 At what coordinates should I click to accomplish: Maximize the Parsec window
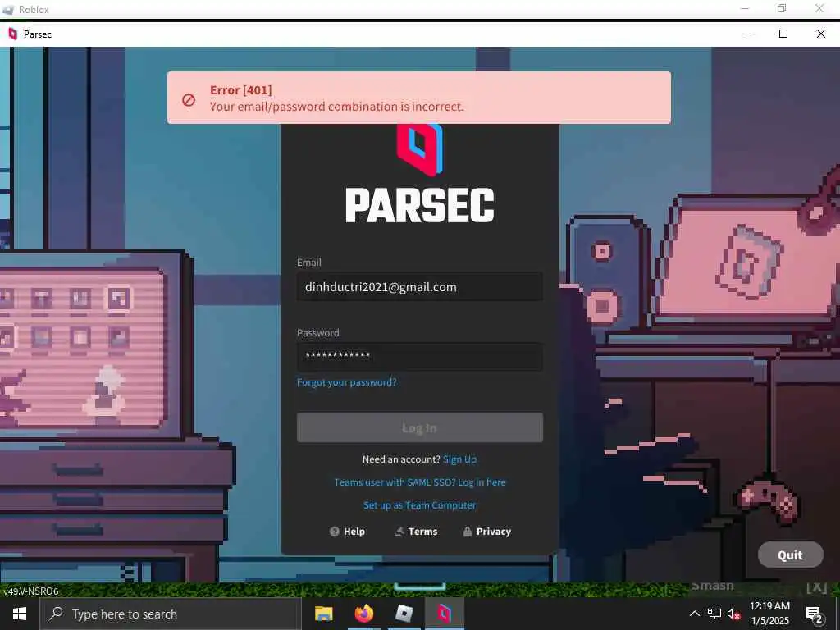[783, 34]
